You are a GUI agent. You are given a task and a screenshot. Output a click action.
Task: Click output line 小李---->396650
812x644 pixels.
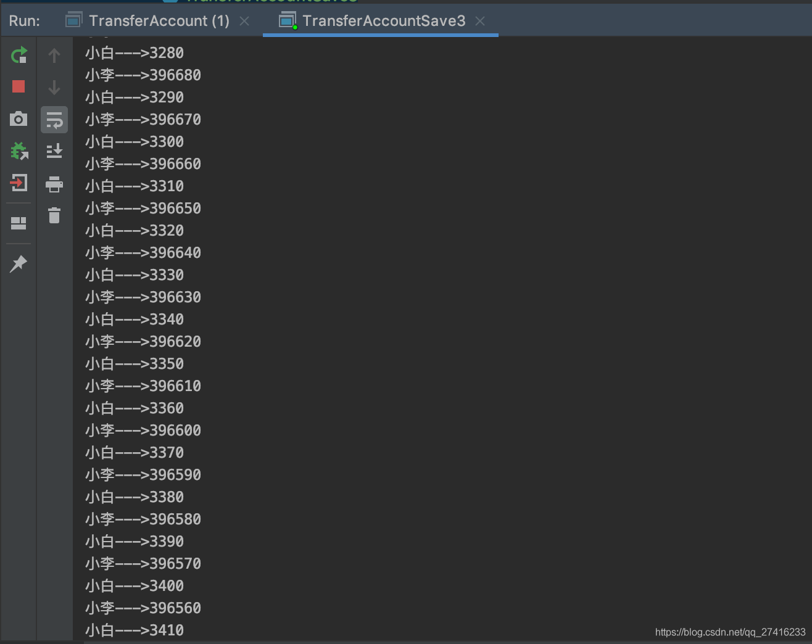[143, 208]
